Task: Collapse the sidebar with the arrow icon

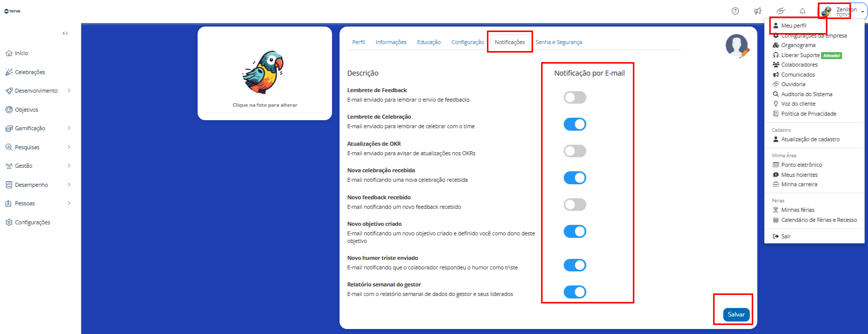Action: (65, 34)
